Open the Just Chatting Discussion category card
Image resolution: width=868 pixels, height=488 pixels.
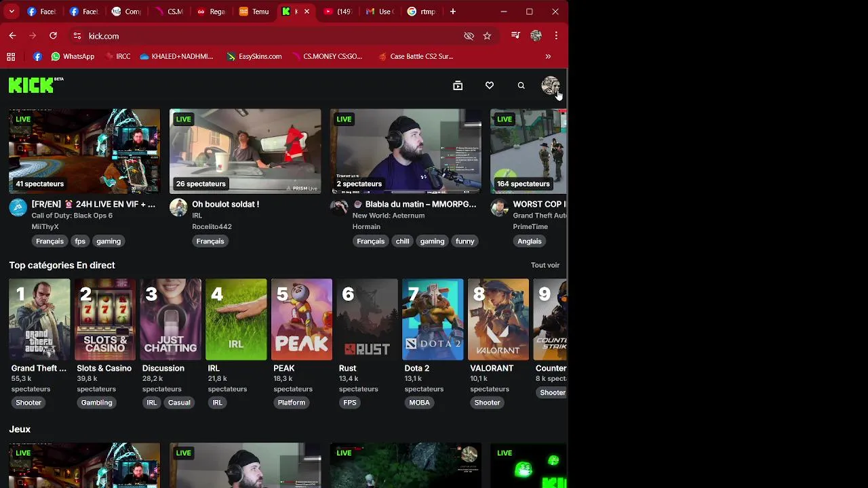click(x=171, y=319)
